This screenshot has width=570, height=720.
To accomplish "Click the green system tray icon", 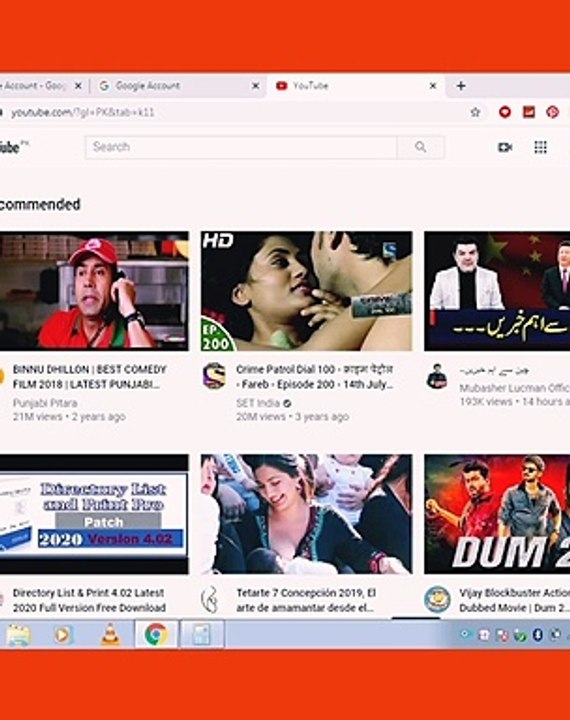I will (520, 635).
